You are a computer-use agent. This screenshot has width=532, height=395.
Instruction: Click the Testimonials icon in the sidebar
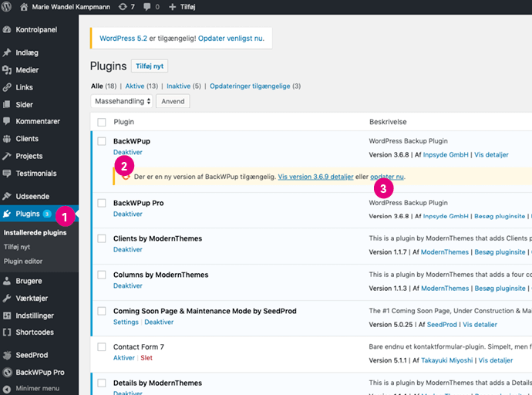point(7,173)
